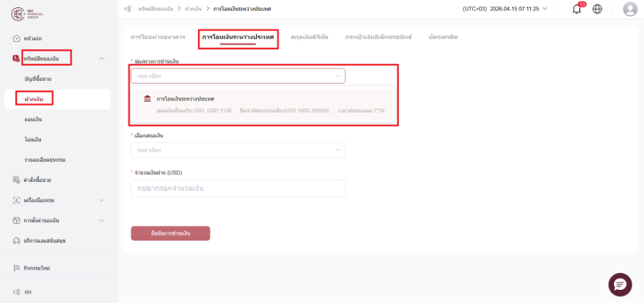Click the 2026-04-15 07:11:25 timestamp
Screen dimensions: 644x303
tap(515, 9)
